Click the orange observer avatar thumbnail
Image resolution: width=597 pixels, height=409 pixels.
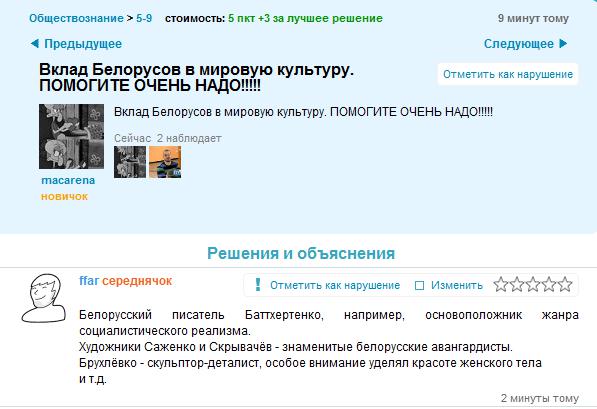[165, 162]
